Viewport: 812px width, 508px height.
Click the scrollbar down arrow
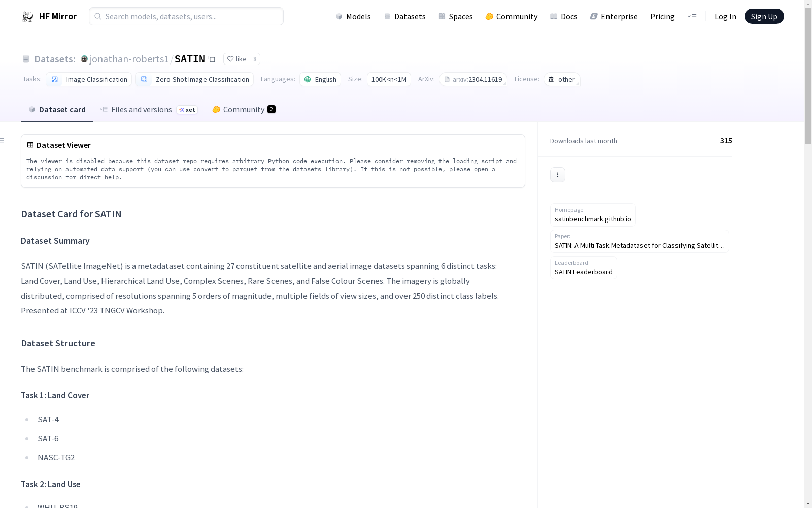[808, 504]
